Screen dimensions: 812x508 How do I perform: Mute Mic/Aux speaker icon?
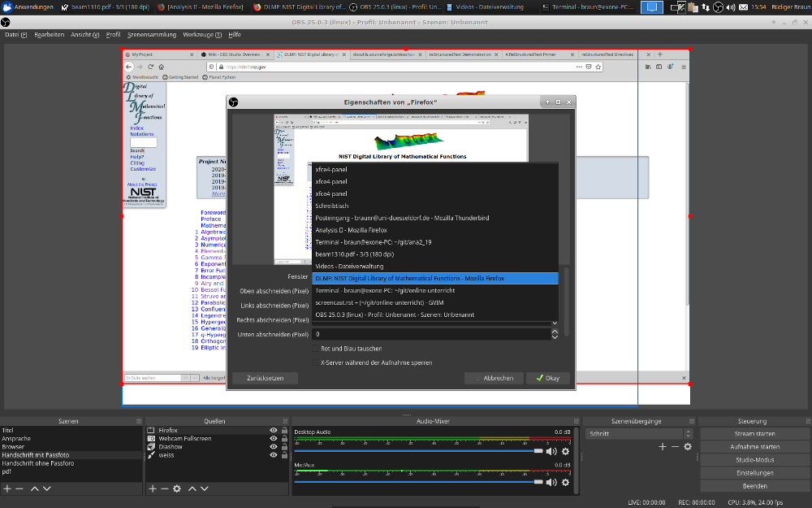click(x=551, y=482)
